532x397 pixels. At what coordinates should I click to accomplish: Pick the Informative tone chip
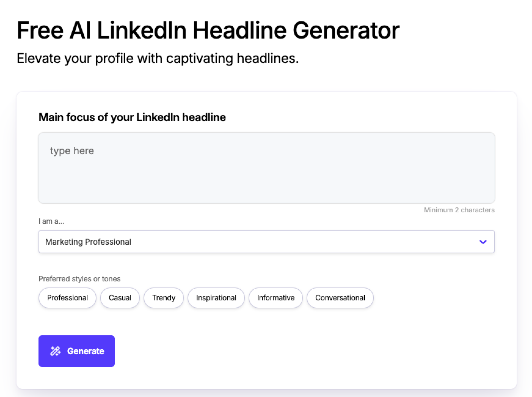276,298
